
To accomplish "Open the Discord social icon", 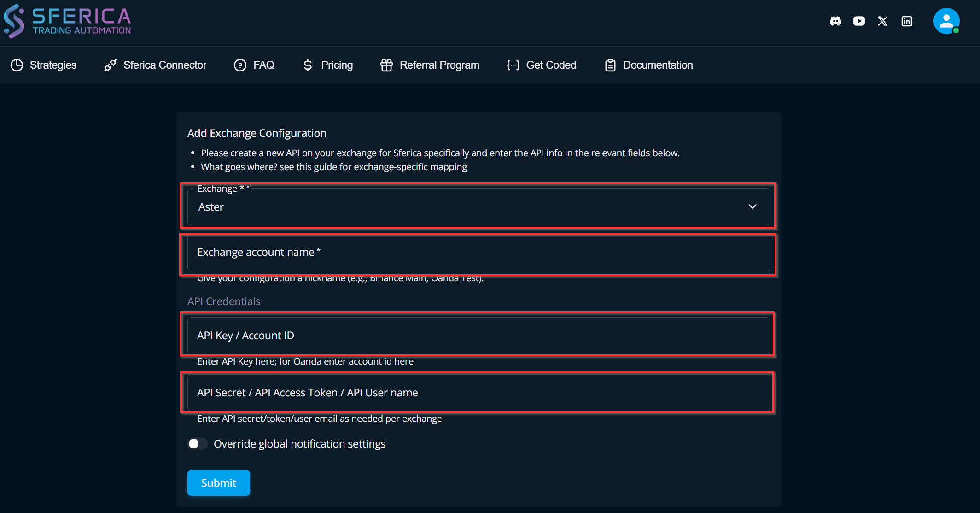I will point(835,21).
